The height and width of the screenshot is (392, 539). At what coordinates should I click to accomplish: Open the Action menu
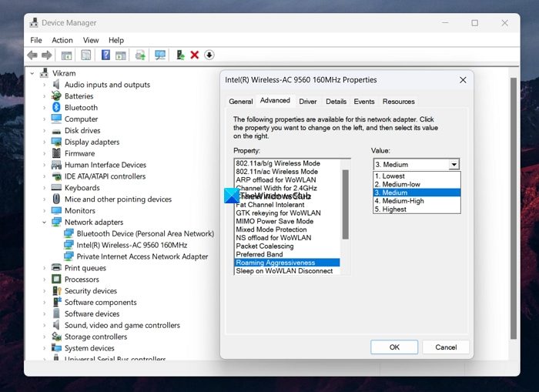(x=62, y=40)
